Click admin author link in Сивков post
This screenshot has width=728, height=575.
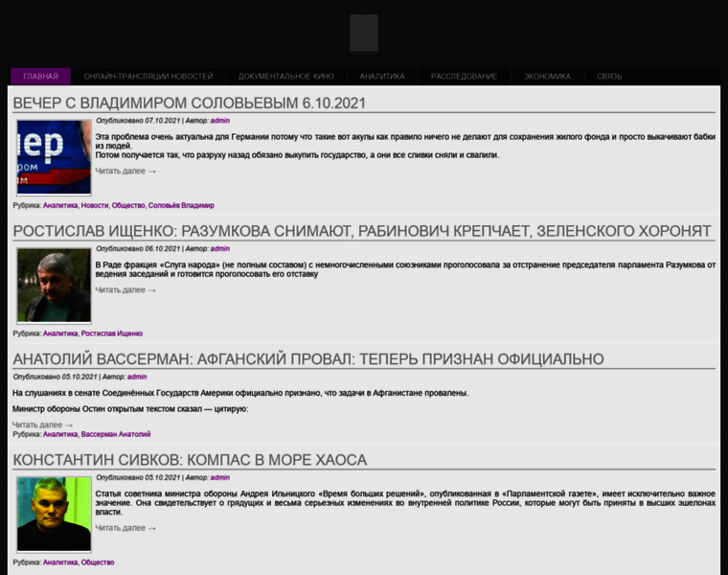[x=220, y=477]
